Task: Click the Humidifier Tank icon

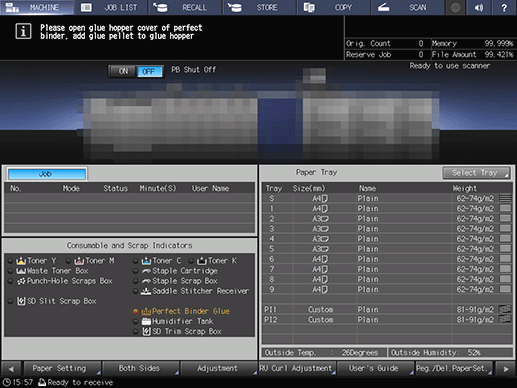Action: point(146,321)
